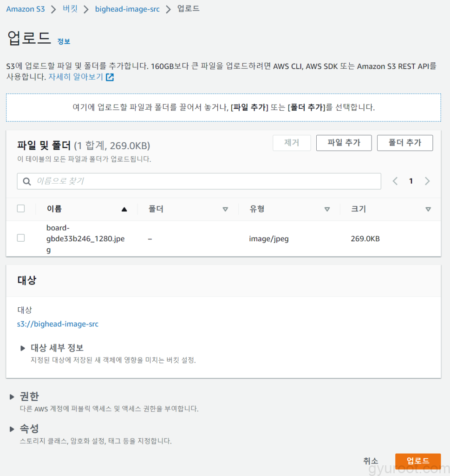Click the magnifier icon in search box
450x476 pixels.
(27, 181)
